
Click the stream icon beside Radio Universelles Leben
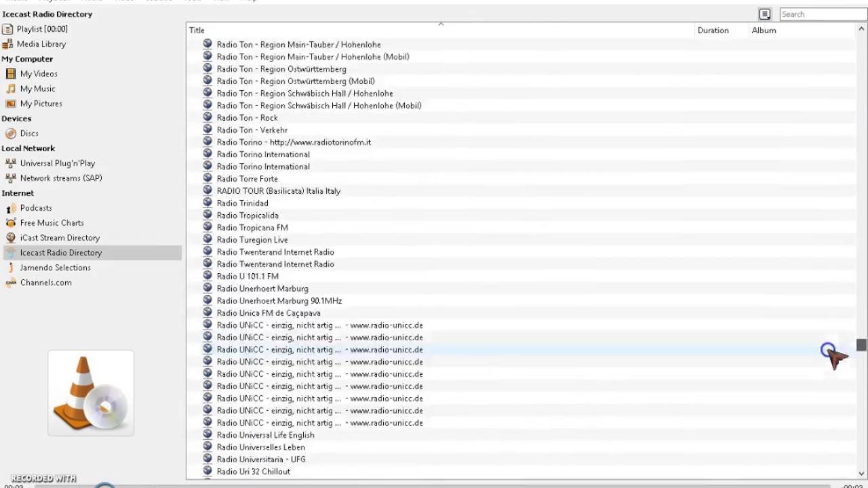coord(208,447)
